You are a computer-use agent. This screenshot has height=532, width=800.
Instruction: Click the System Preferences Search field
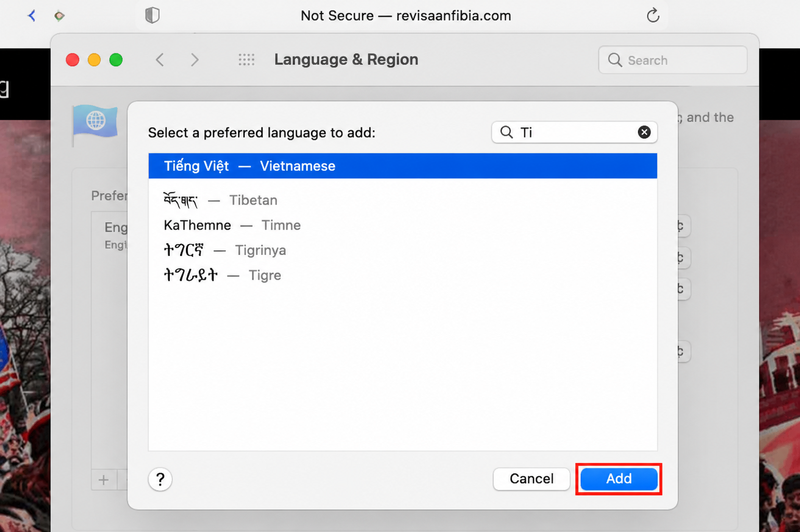point(672,60)
